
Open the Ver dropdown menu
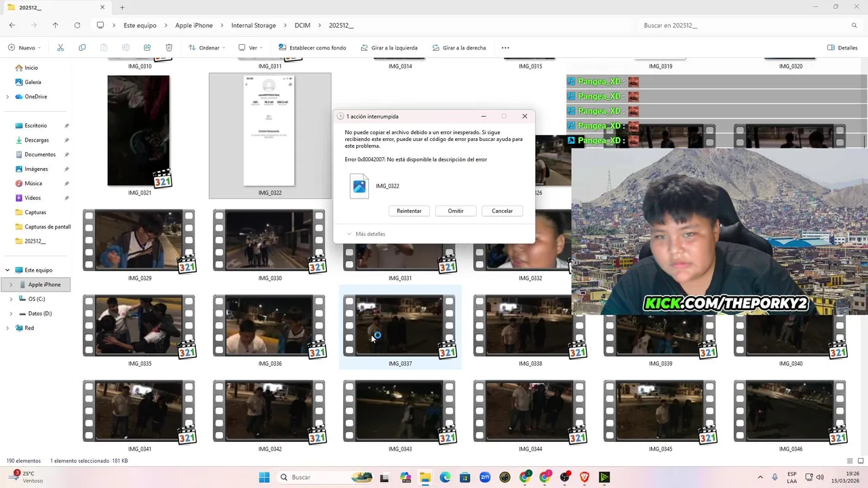[251, 47]
